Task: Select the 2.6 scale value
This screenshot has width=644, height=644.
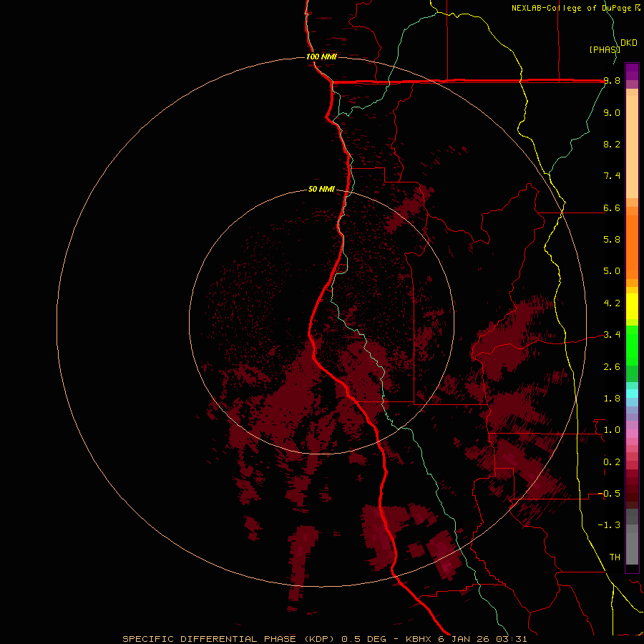Action: pos(612,367)
